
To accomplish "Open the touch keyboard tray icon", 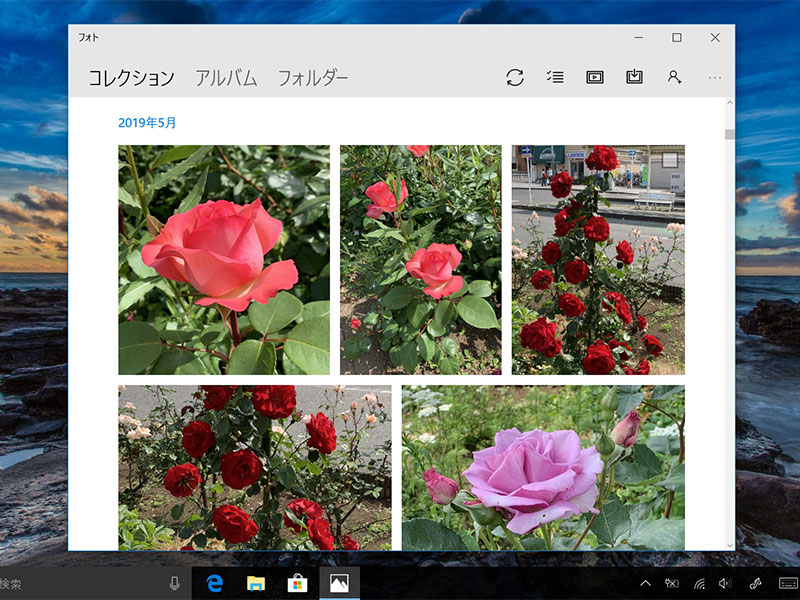I will pyautogui.click(x=788, y=583).
